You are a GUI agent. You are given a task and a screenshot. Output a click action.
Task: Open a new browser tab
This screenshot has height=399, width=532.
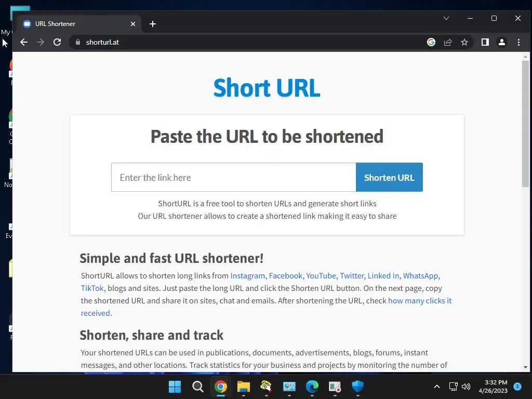click(153, 24)
